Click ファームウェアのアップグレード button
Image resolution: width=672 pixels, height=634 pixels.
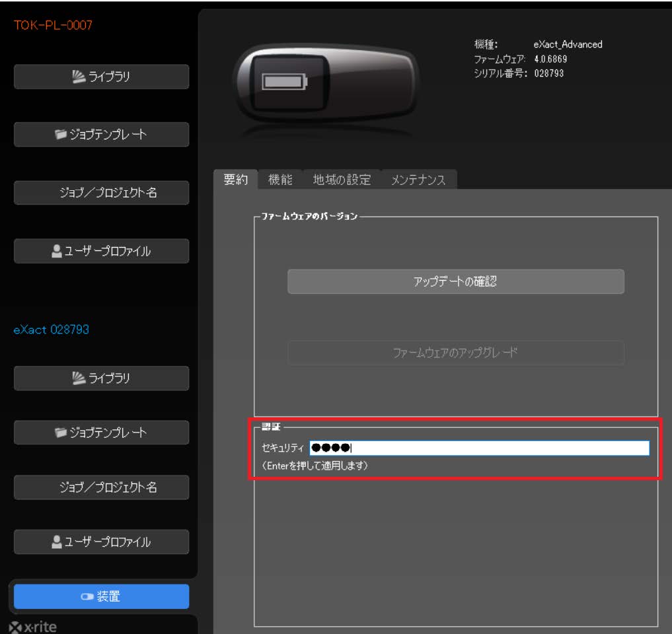pos(455,353)
